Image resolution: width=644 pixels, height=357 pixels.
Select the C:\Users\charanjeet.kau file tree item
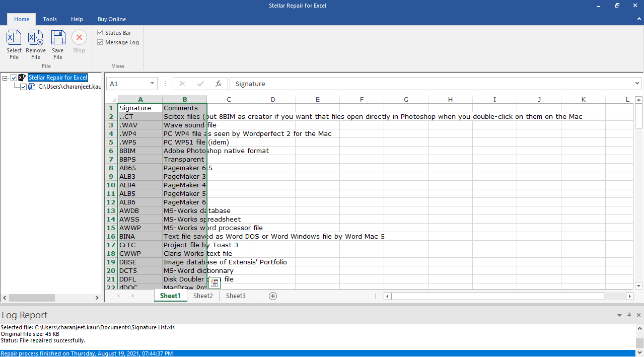[x=70, y=87]
